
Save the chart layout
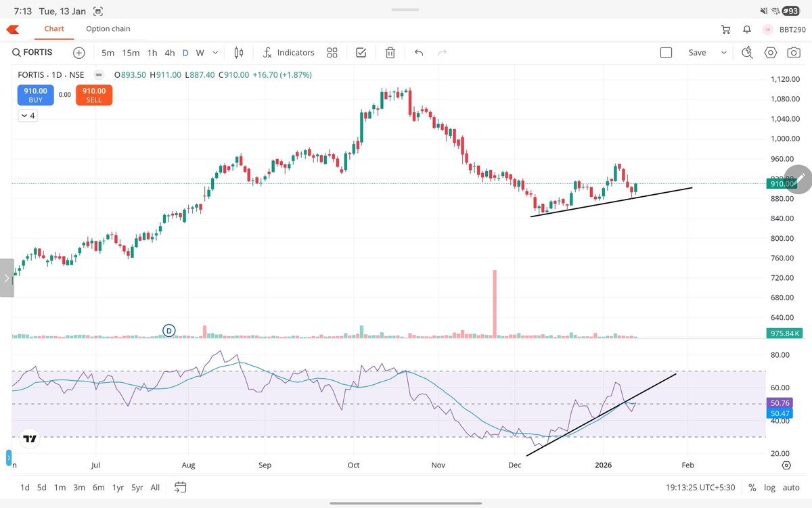point(697,53)
